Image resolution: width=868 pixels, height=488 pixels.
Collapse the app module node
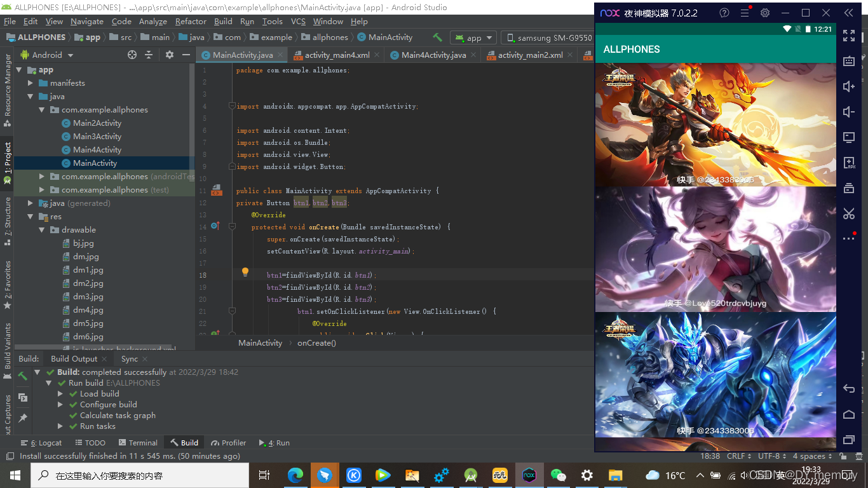coord(18,70)
